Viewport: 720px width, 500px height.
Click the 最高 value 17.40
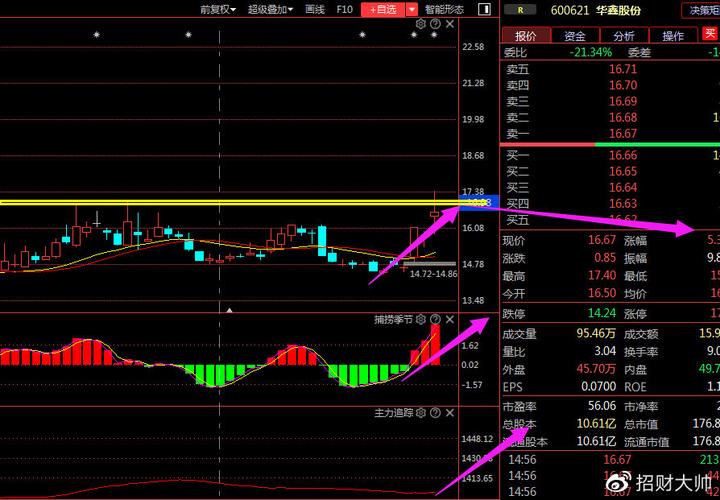tap(602, 275)
